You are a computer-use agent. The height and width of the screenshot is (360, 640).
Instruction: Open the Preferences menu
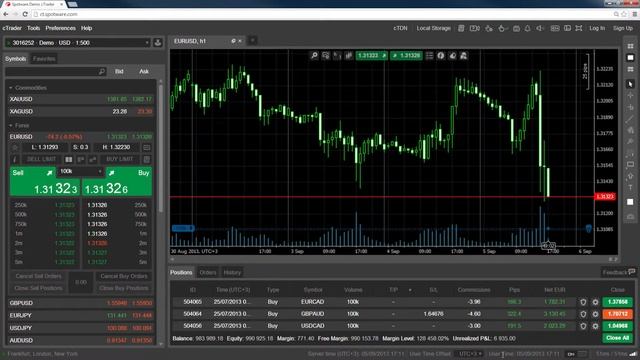[60, 28]
